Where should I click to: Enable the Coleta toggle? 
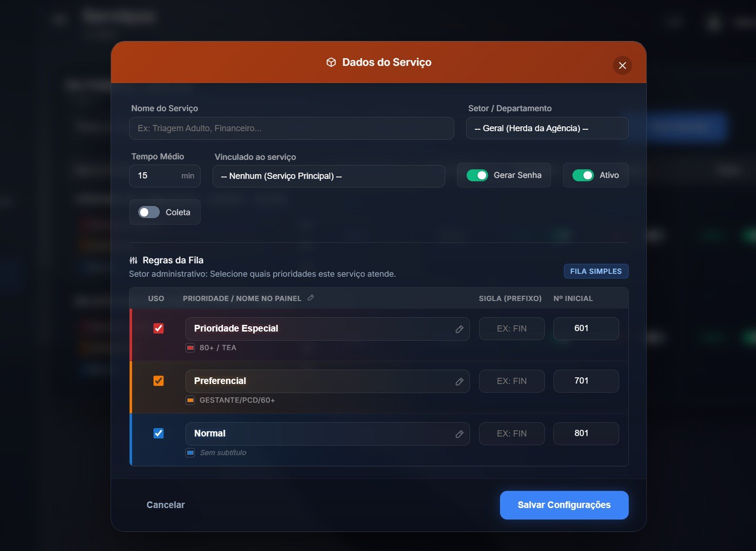click(149, 212)
